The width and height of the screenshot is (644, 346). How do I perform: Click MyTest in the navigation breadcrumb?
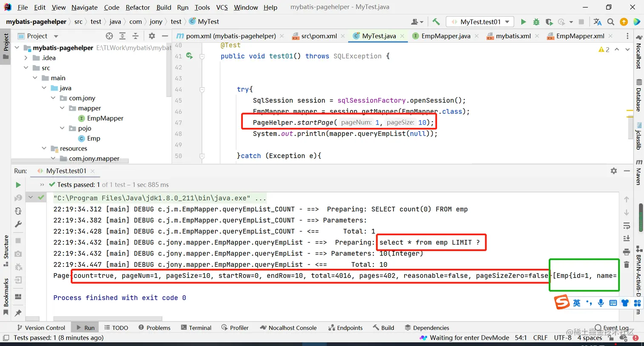pos(204,22)
